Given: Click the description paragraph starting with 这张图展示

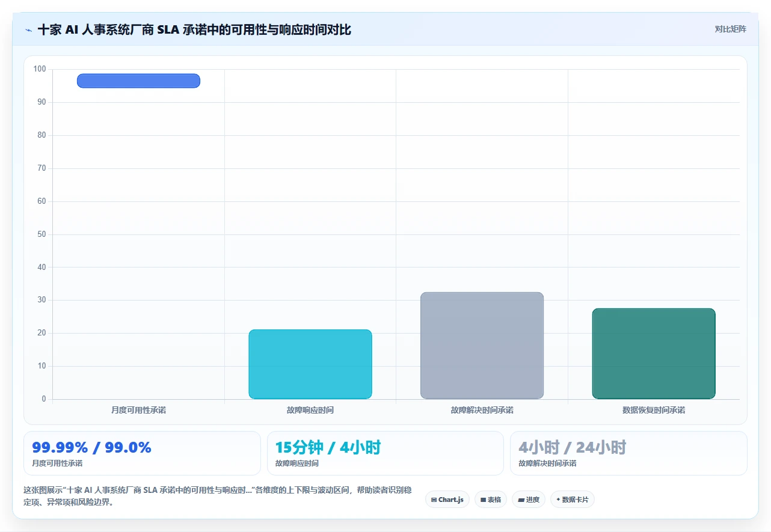Looking at the screenshot, I should point(217,496).
